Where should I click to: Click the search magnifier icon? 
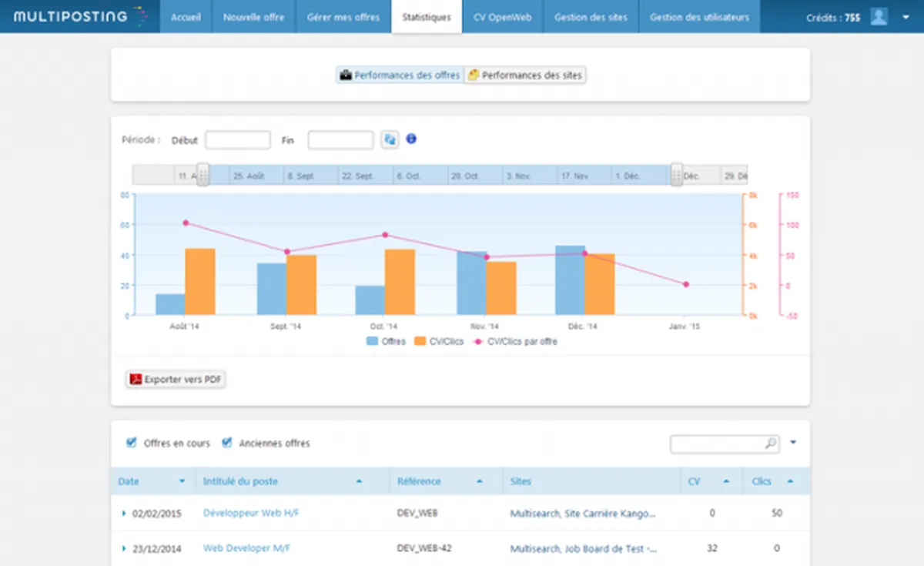pos(770,444)
